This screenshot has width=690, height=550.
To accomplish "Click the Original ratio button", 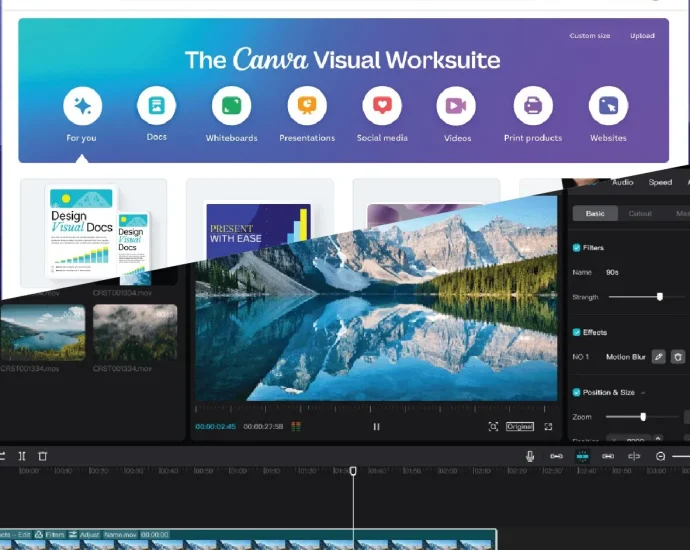I will point(520,426).
